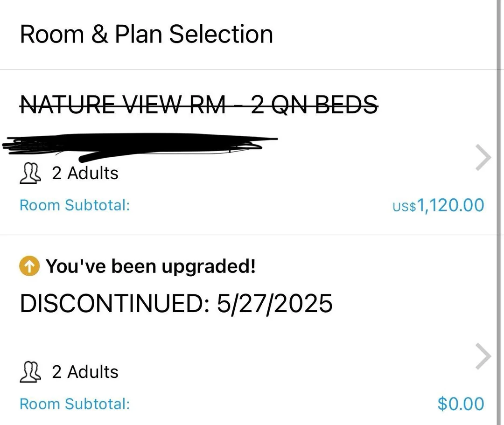Tap "2 Adults" text under the DISCONTINUED room
The image size is (504, 425).
85,372
